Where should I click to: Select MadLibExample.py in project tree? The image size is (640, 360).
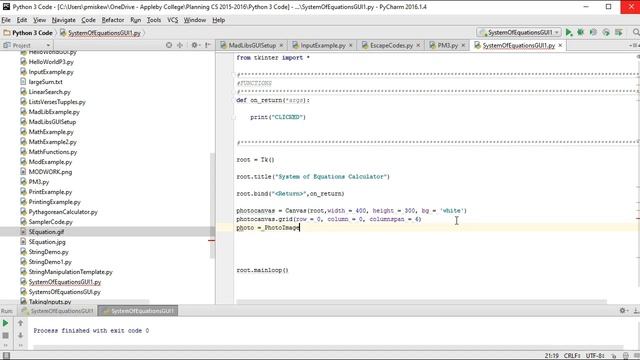point(54,112)
